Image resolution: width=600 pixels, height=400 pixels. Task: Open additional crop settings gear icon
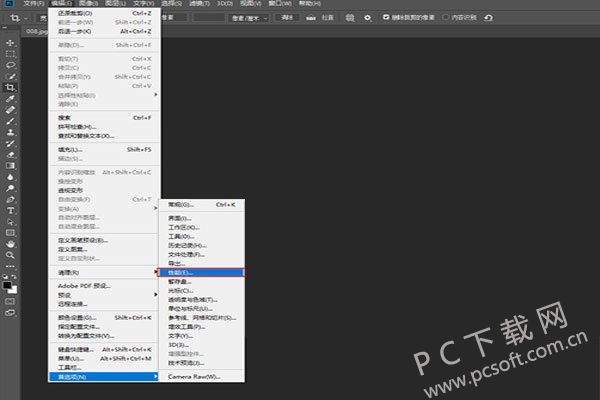coord(368,18)
